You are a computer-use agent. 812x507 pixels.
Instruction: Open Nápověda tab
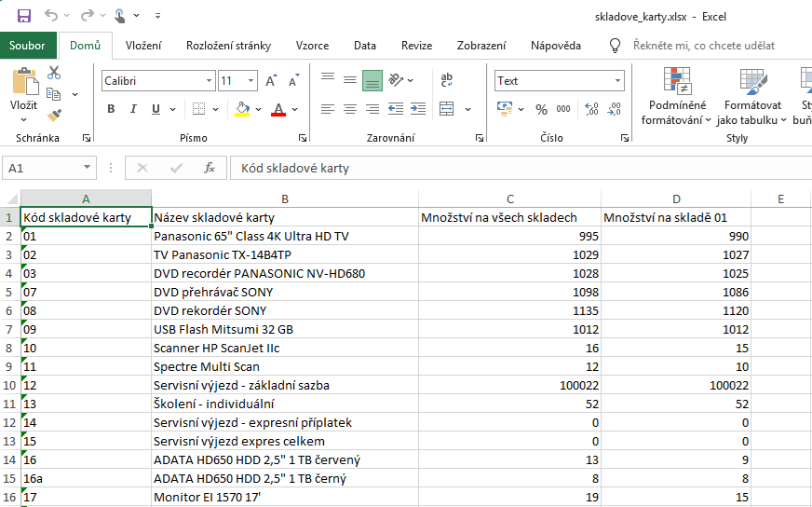tap(556, 46)
